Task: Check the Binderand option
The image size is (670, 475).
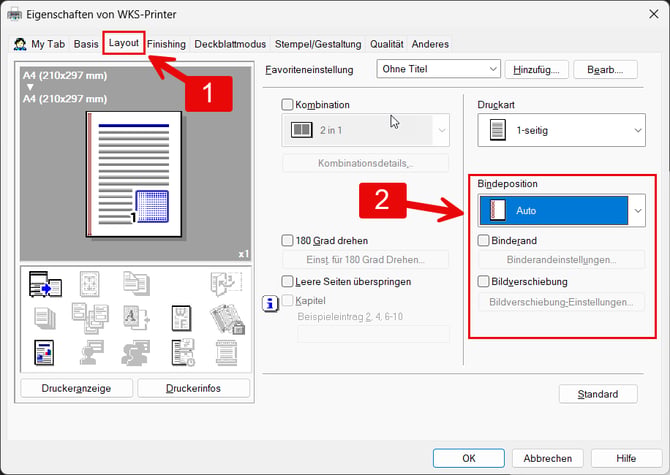Action: pyautogui.click(x=483, y=240)
